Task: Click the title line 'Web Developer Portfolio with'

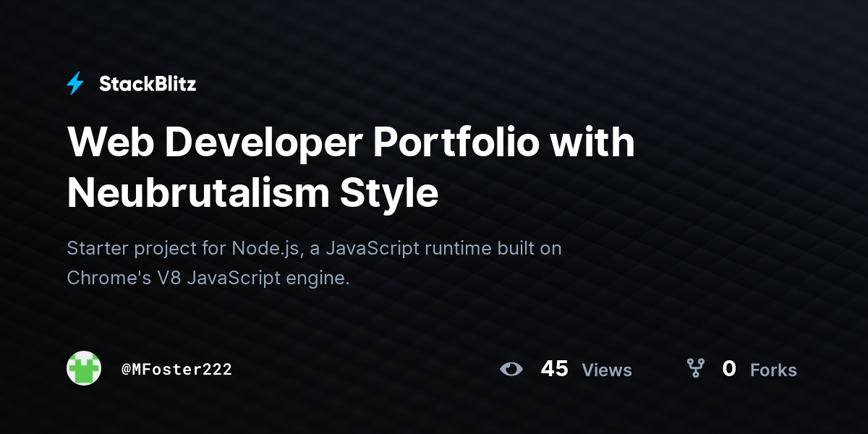Action: 351,142
